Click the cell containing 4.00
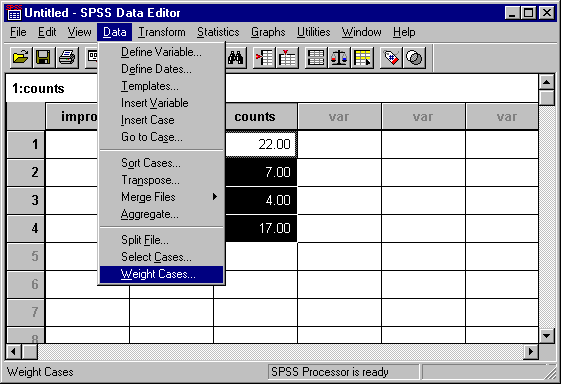Screen dimensions: 561x384 tap(261, 200)
